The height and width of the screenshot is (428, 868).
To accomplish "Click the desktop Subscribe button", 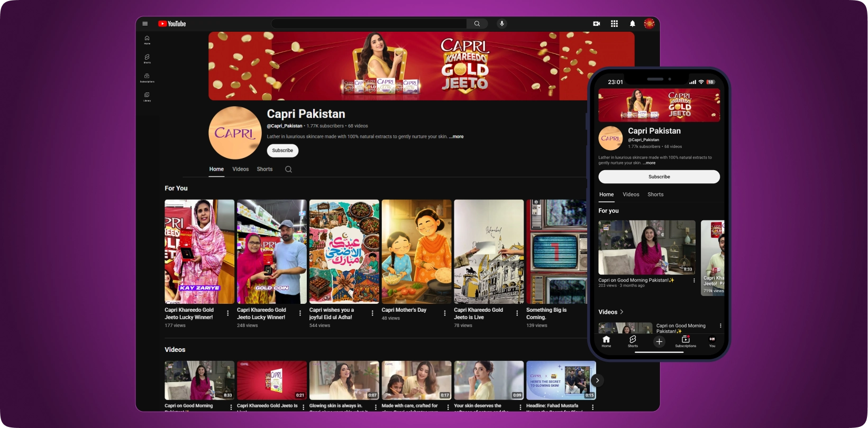I will click(282, 151).
